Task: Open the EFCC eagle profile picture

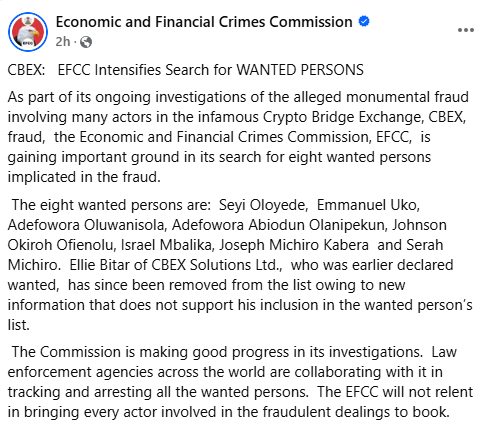Action: pyautogui.click(x=28, y=32)
